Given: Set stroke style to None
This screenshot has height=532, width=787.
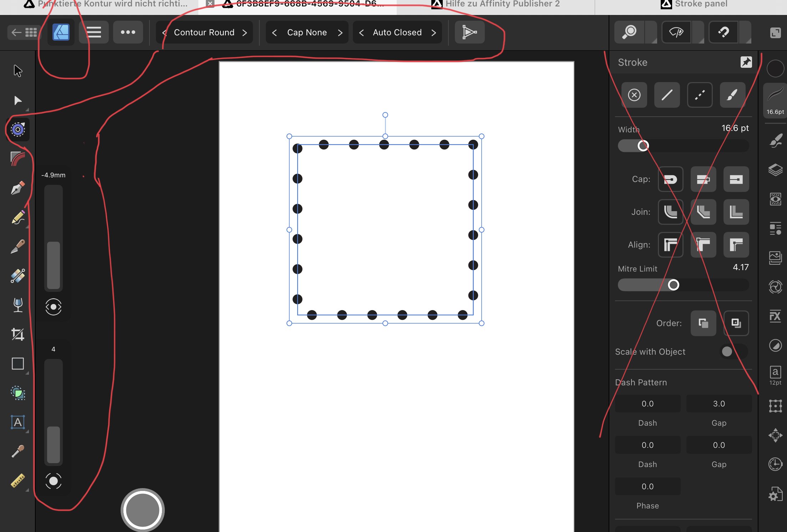Looking at the screenshot, I should click(x=634, y=95).
